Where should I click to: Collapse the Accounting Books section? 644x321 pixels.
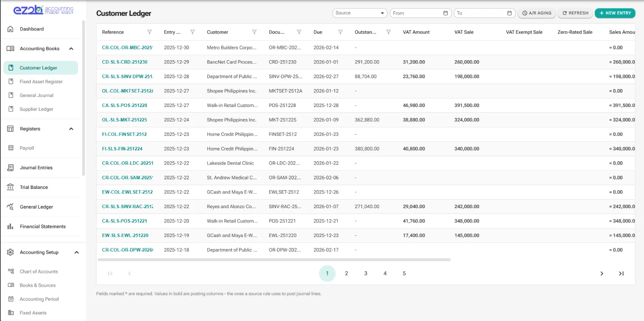pos(71,48)
